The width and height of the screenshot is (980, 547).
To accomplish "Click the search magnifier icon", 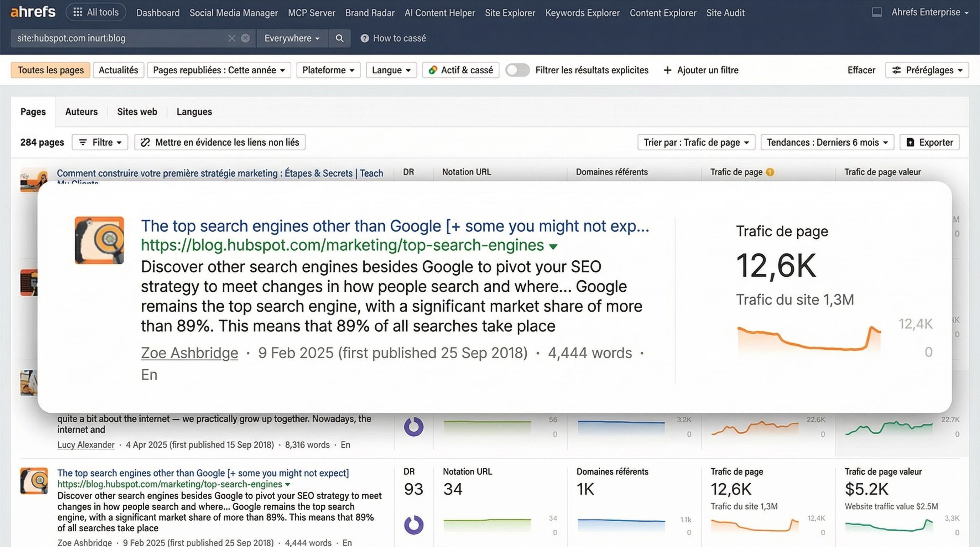I will 339,38.
